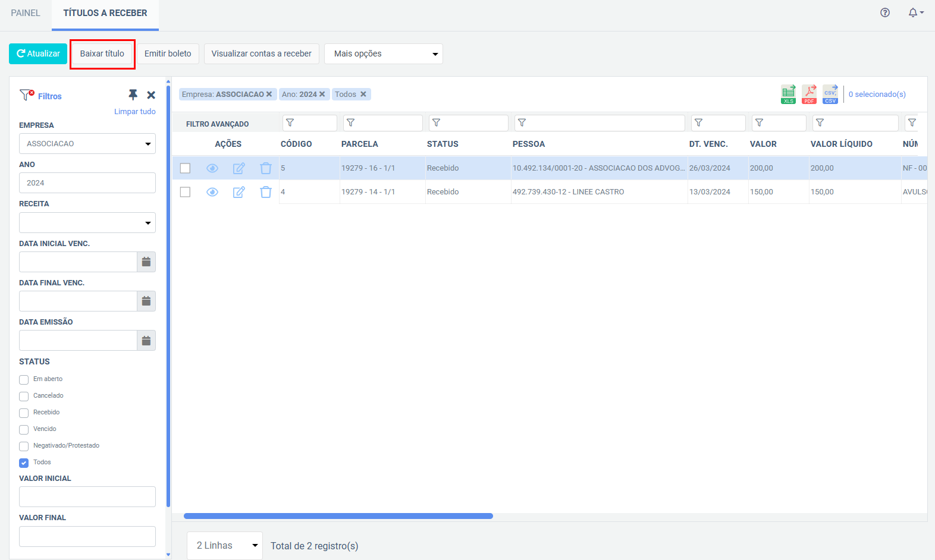Click Valor Líquido column filter funnel
Screen dimensions: 935x560
(x=820, y=122)
